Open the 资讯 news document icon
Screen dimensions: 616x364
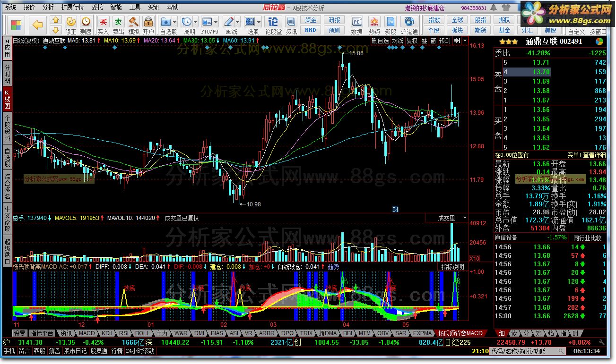tap(291, 22)
